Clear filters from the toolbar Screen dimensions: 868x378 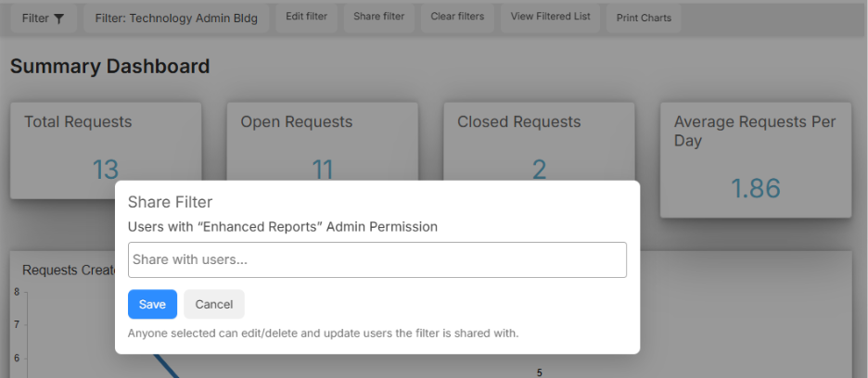coord(457,17)
